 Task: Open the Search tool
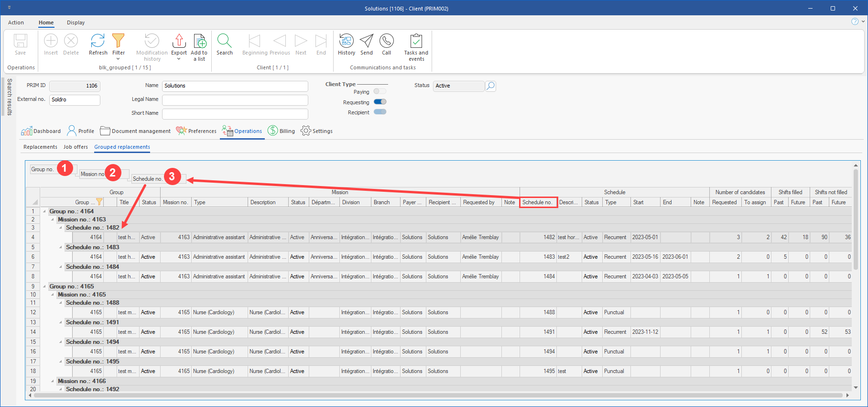tap(224, 42)
